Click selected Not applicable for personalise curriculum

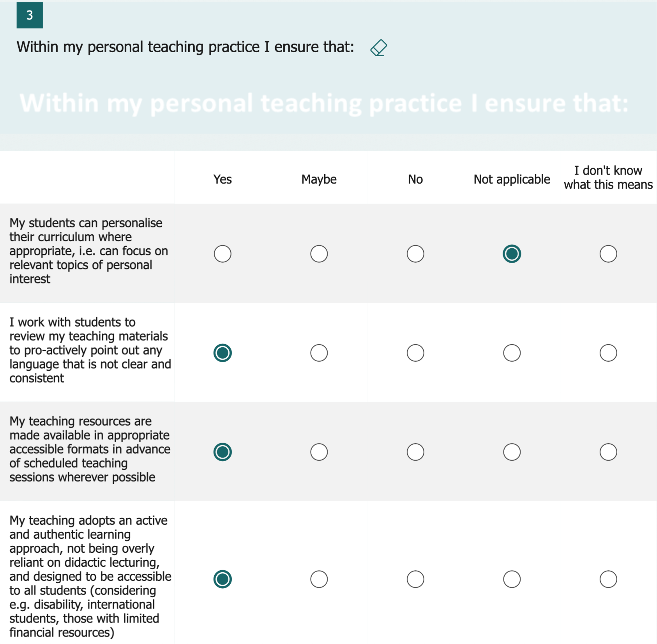point(512,254)
